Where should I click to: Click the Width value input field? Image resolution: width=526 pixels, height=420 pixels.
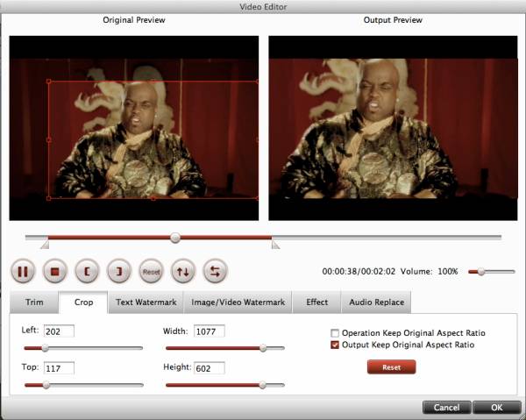click(210, 331)
